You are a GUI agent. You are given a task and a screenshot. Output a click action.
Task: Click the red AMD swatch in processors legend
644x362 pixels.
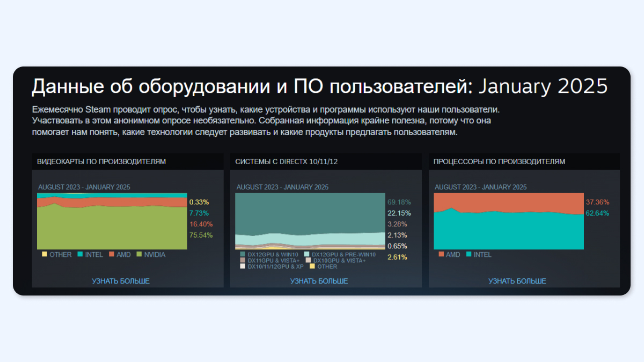[x=441, y=254]
